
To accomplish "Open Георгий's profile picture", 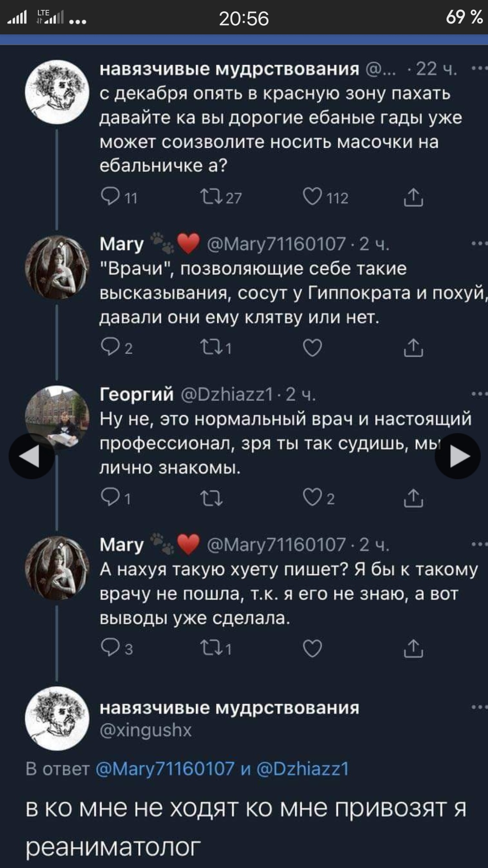I will point(57,417).
